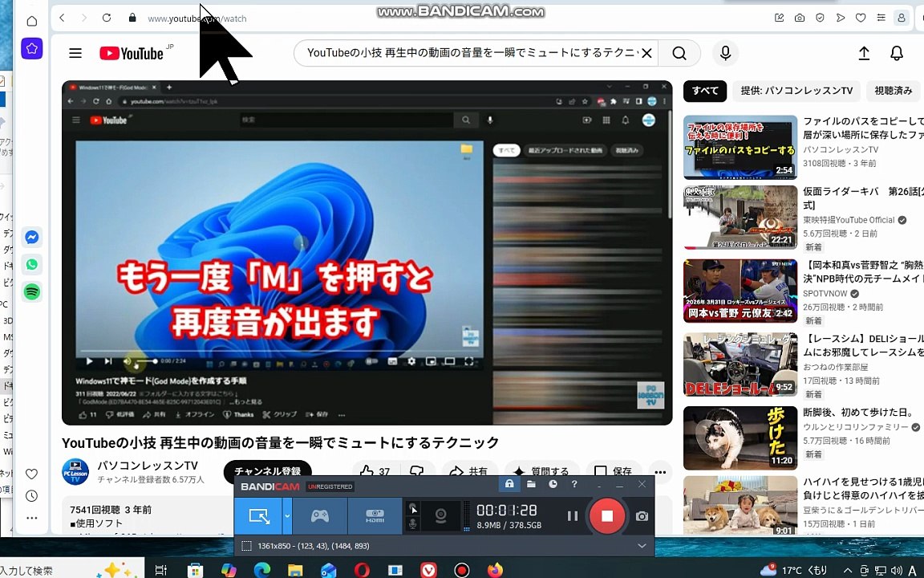Image resolution: width=924 pixels, height=578 pixels.
Task: Open Bandicam screen mode dropdown arrow
Action: [287, 516]
